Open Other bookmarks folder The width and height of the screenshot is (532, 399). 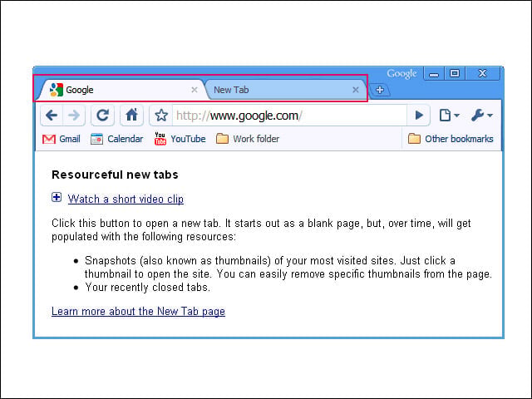[451, 139]
